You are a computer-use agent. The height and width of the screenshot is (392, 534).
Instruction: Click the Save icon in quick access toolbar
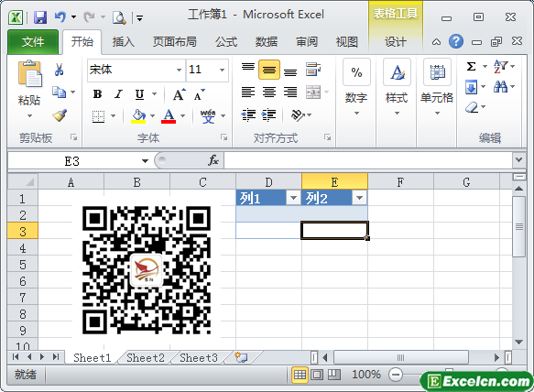(40, 16)
